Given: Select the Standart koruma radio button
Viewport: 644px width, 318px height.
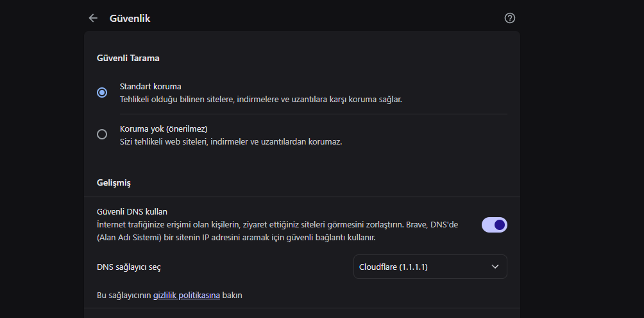Looking at the screenshot, I should pyautogui.click(x=102, y=93).
